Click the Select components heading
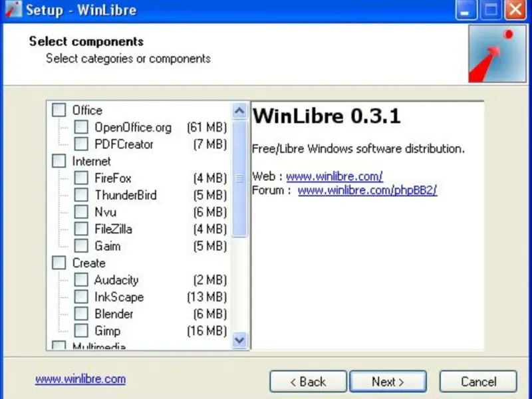532x399 pixels. (86, 41)
